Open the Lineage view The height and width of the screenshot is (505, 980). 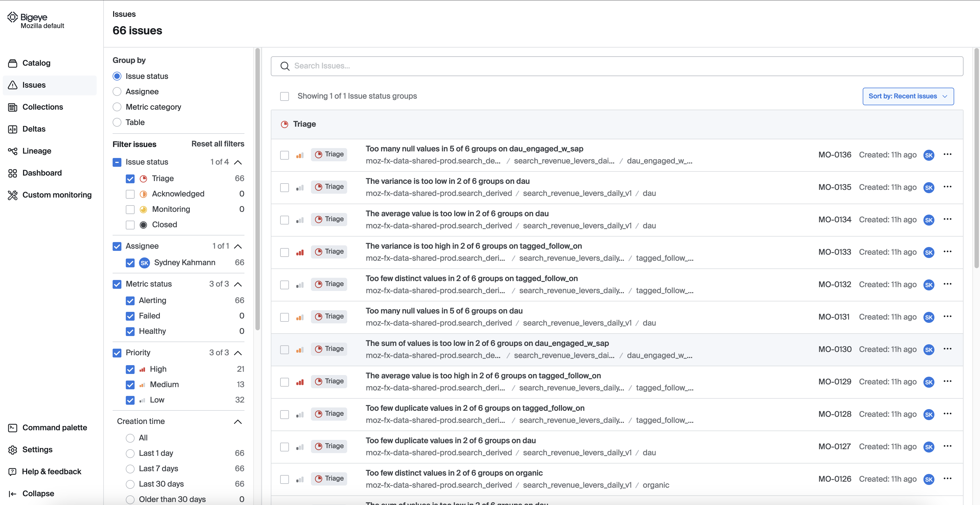click(37, 151)
